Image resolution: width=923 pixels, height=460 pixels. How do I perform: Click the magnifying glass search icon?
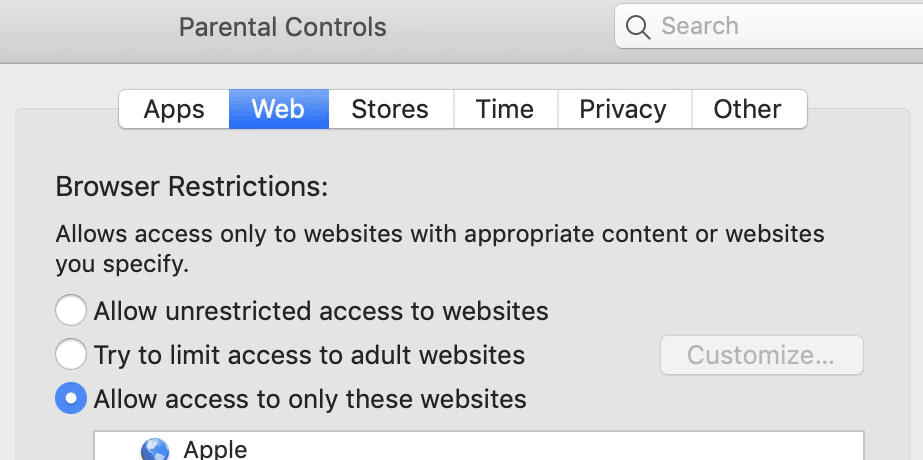pos(638,27)
